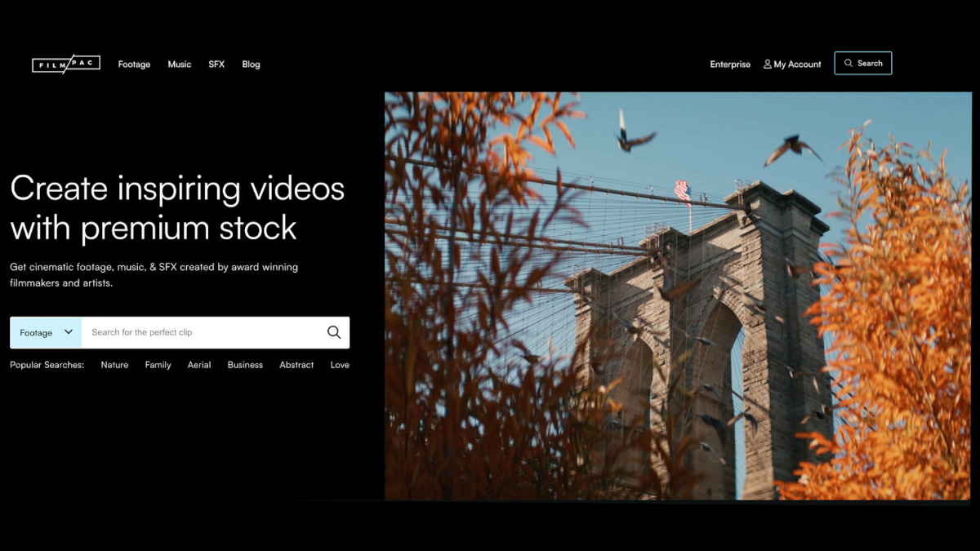
Task: Open the Footage menu in the navigation bar
Action: (x=134, y=64)
